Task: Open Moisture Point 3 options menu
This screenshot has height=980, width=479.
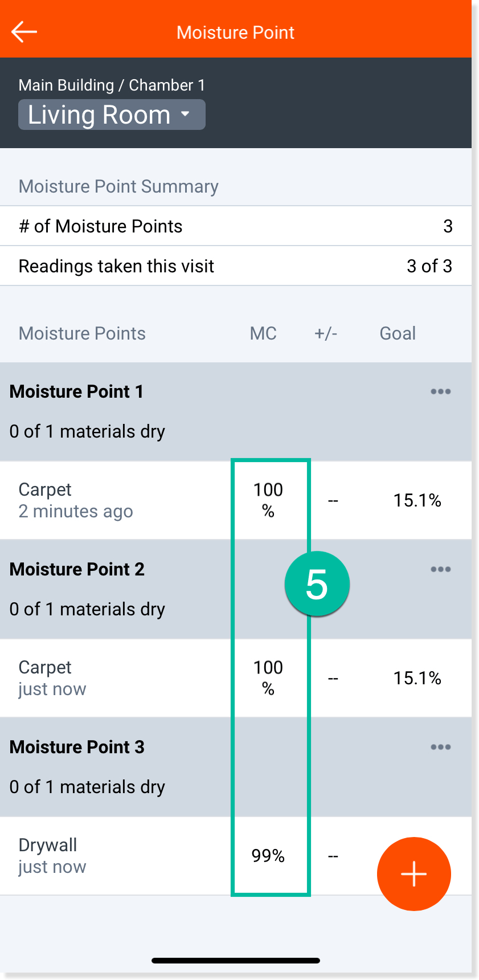Action: [440, 748]
